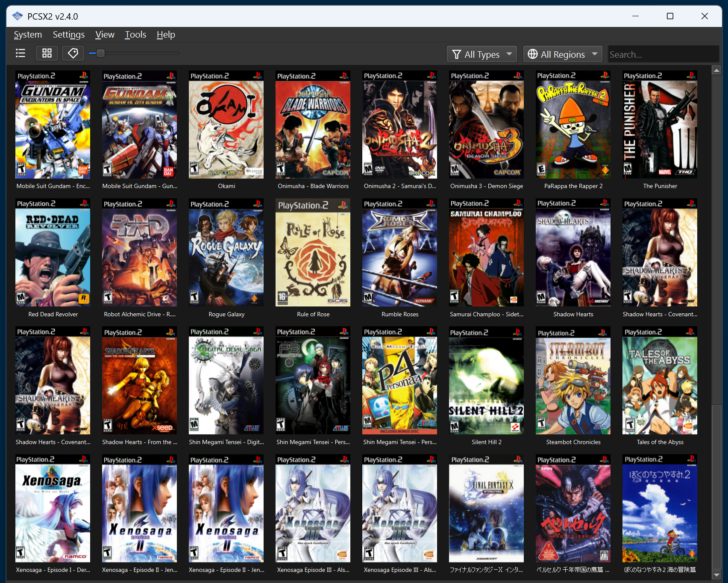Click the 'Onimusha 3 - Demon Siege' title label

pyautogui.click(x=487, y=186)
